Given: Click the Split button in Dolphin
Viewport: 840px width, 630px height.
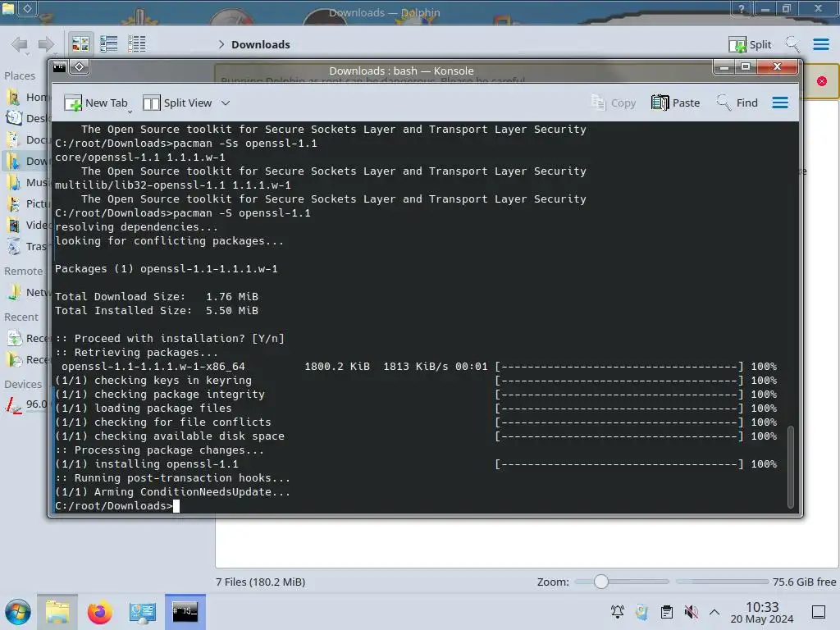Looking at the screenshot, I should 750,44.
